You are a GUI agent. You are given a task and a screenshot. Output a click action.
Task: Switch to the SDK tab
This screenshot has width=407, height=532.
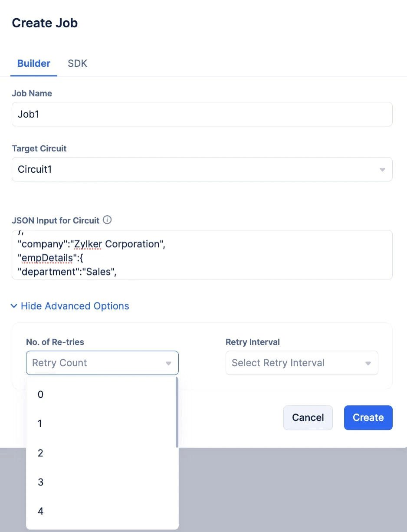tap(78, 63)
